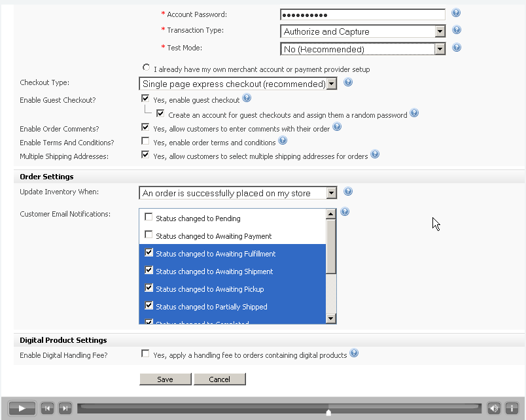
Task: Open help for digital handling fee
Action: [354, 353]
